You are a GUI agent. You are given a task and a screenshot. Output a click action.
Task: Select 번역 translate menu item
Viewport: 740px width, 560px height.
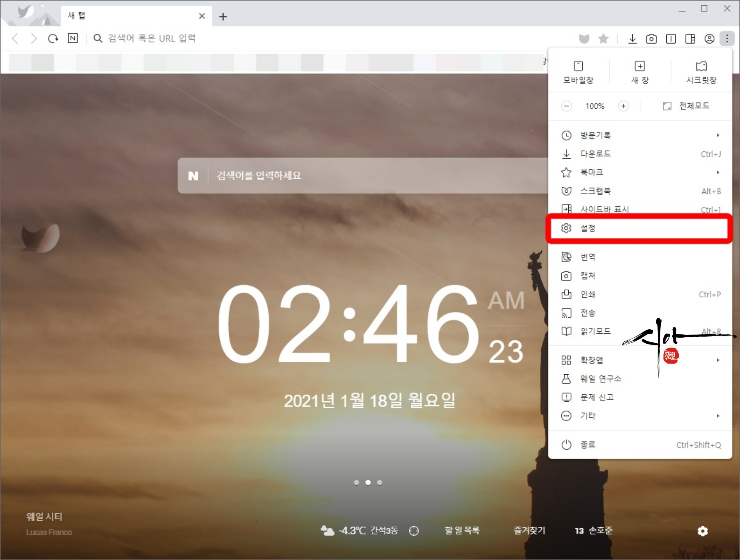pos(588,257)
